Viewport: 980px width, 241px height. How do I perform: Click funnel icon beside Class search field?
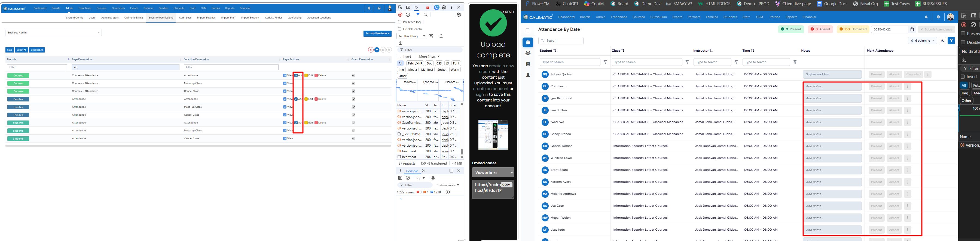(687, 62)
